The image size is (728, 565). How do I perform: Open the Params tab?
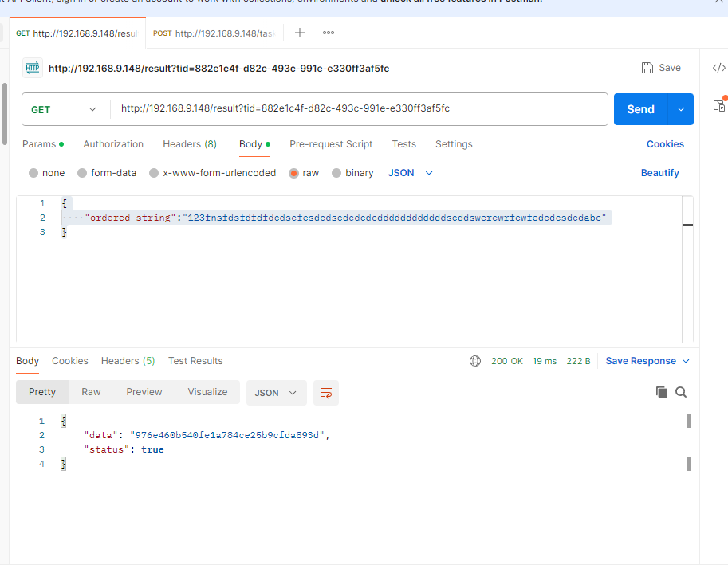43,144
